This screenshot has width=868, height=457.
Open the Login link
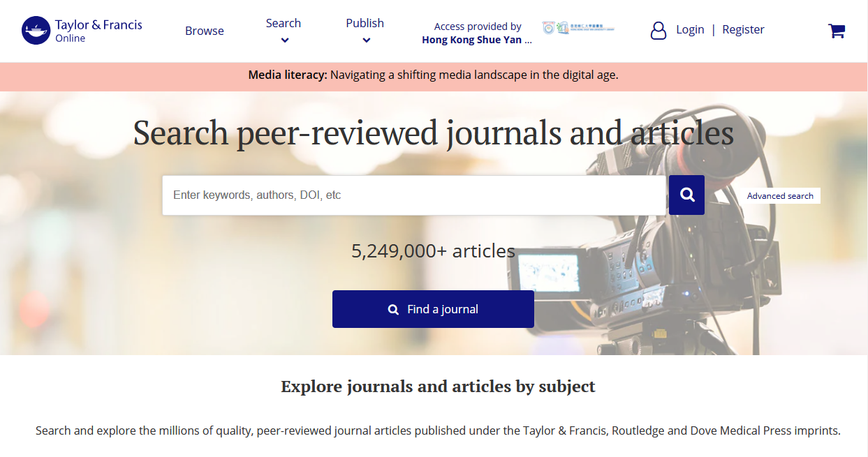pyautogui.click(x=690, y=29)
